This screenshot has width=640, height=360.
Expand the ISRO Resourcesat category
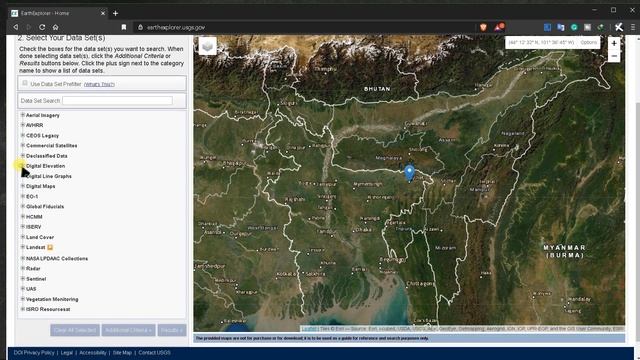coord(23,309)
